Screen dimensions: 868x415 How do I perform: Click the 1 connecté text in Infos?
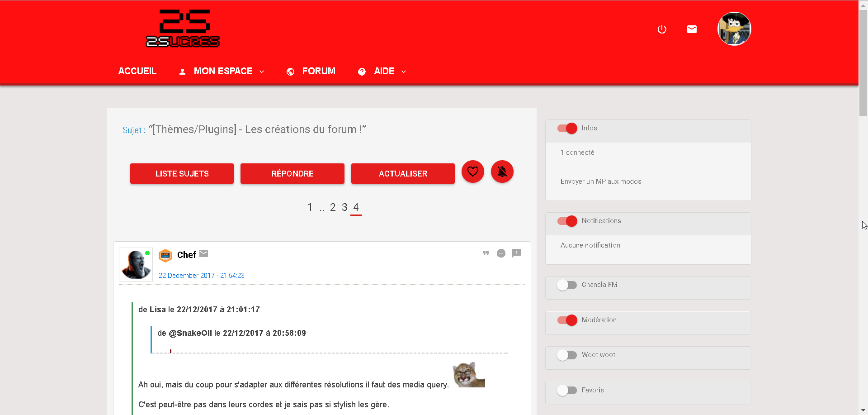coord(577,153)
